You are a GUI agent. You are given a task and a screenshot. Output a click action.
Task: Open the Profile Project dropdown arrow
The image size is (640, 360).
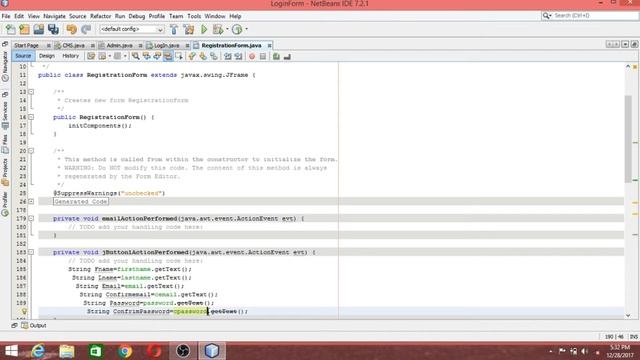click(246, 29)
